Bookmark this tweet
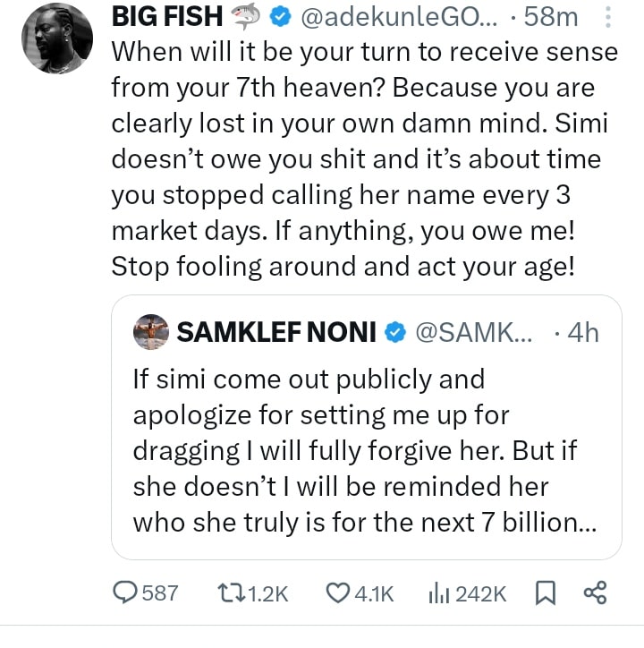The width and height of the screenshot is (644, 648). coord(543,593)
